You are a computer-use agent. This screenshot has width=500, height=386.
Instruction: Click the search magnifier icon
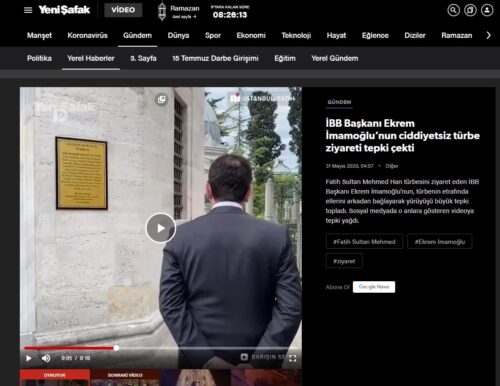[453, 10]
